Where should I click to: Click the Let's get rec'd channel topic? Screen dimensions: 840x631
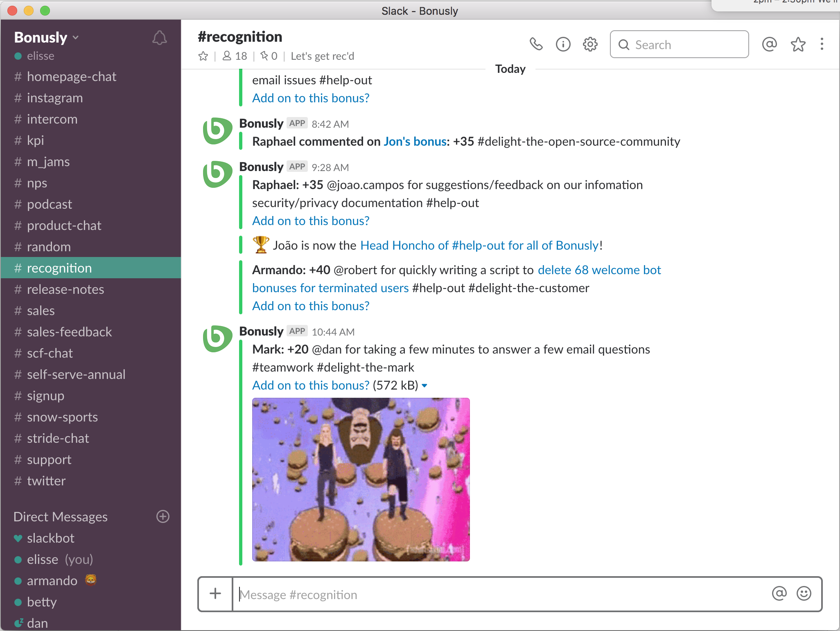coord(322,56)
